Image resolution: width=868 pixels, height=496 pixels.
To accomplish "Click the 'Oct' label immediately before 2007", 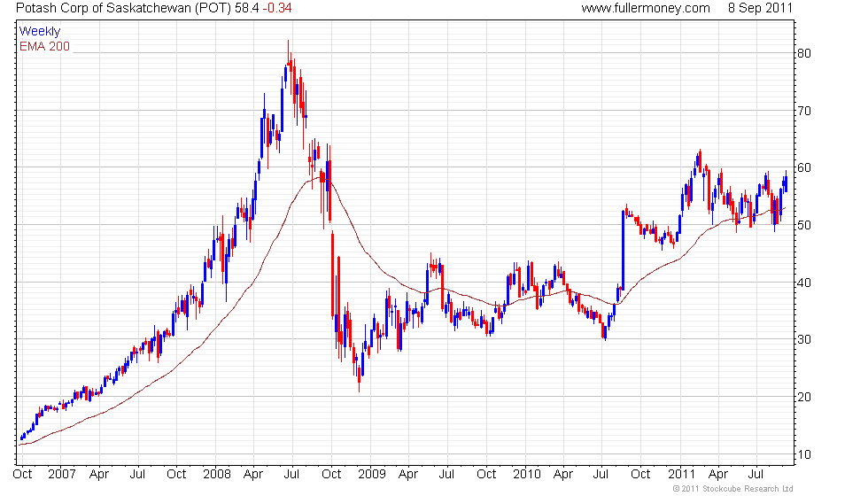I will (x=22, y=475).
